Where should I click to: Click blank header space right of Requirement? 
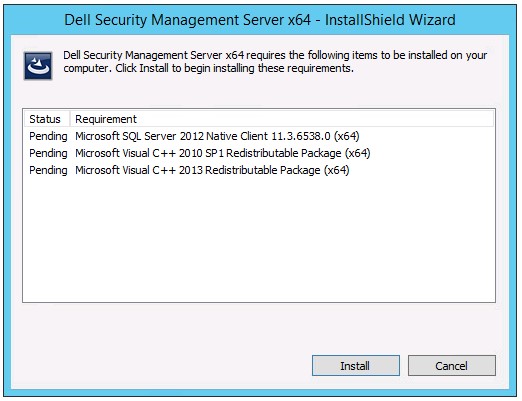pos(315,119)
